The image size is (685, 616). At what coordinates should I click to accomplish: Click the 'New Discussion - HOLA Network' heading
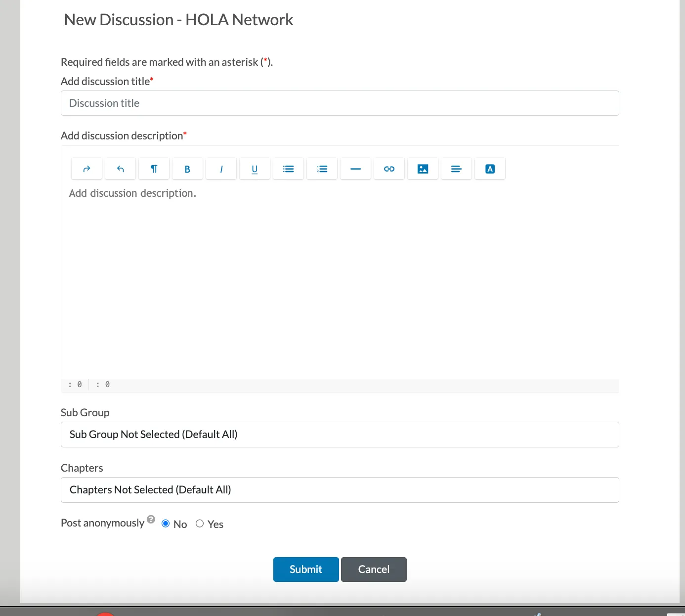point(178,20)
